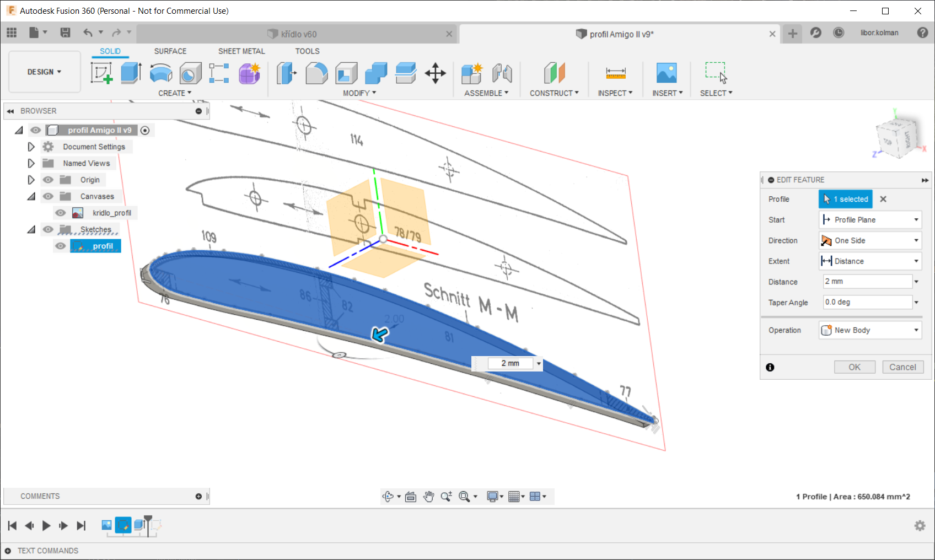This screenshot has width=935, height=560.
Task: Click the Extrude tool icon
Action: (131, 73)
